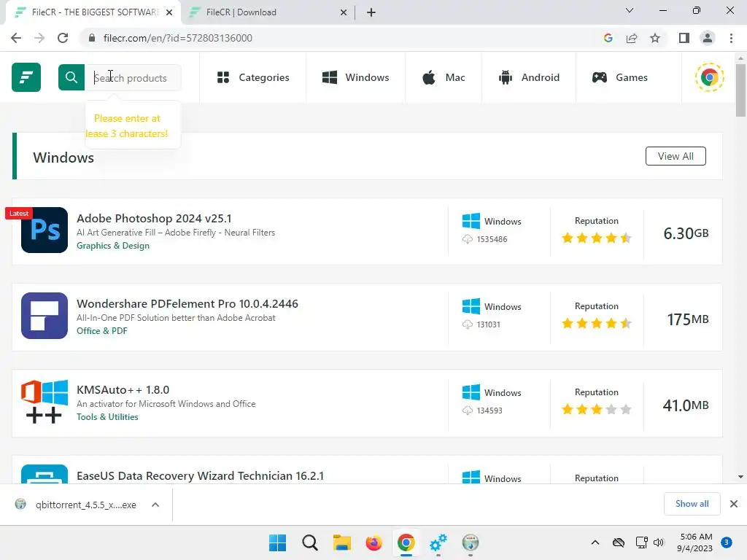Open the Windows navigation menu
This screenshot has height=560, width=747.
click(x=355, y=77)
